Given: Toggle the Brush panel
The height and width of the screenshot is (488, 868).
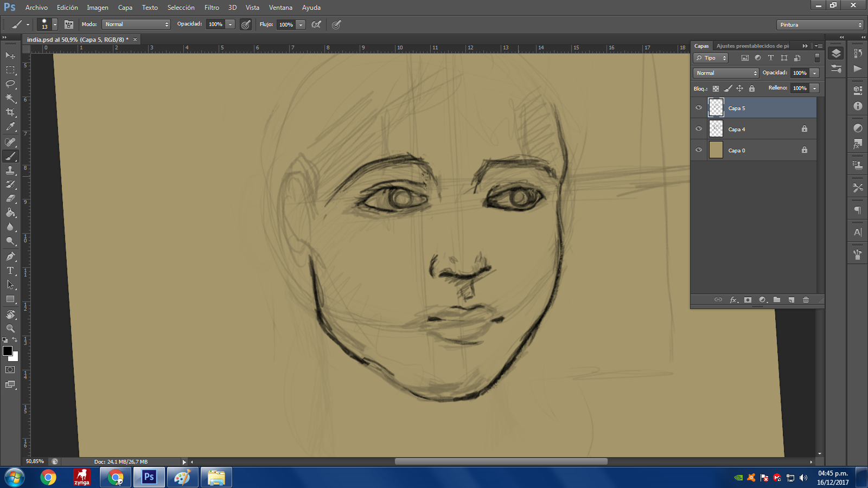Looking at the screenshot, I should (x=69, y=24).
